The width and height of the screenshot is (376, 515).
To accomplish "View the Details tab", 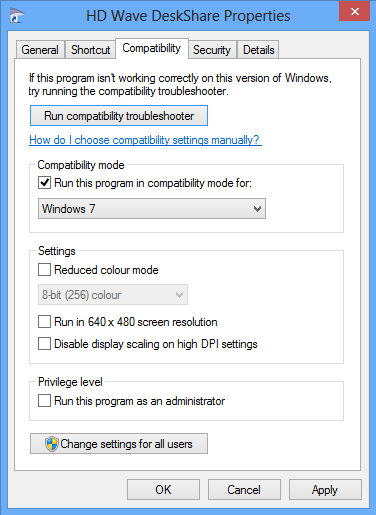I will point(258,50).
